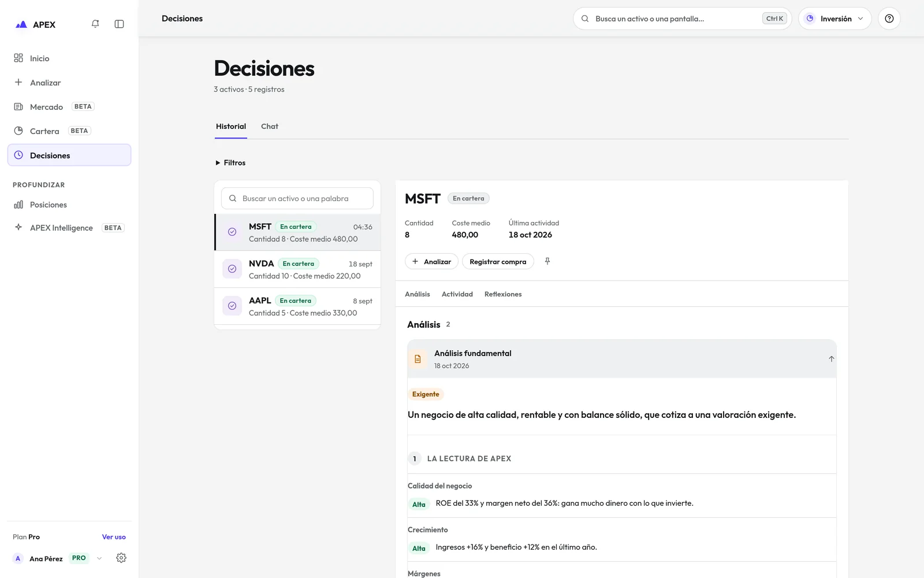Click Registrar compra button

[498, 262]
